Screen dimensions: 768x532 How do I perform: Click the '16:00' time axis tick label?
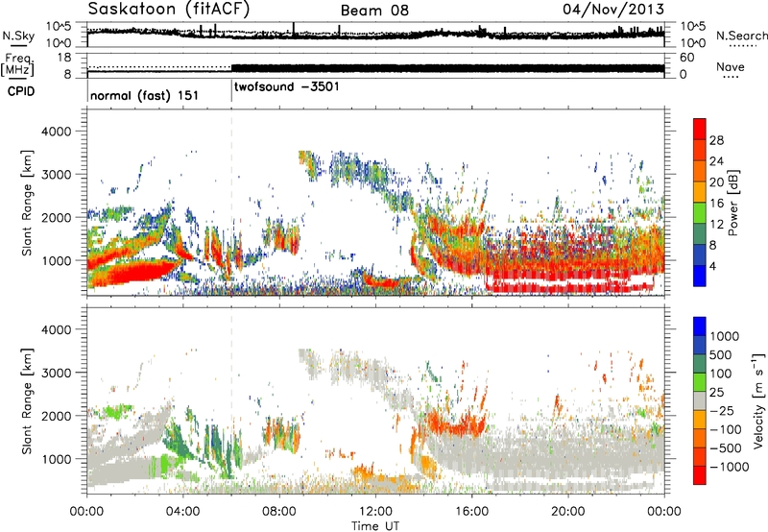(472, 512)
